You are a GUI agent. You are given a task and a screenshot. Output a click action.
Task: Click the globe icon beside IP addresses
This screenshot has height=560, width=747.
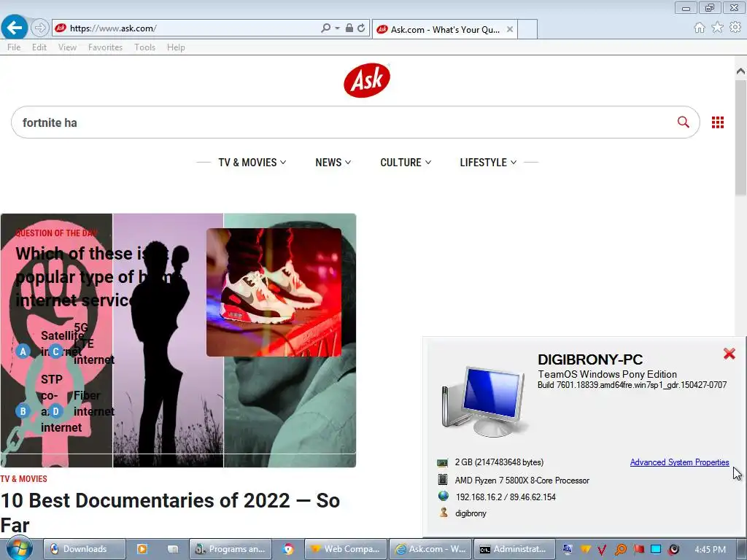443,496
